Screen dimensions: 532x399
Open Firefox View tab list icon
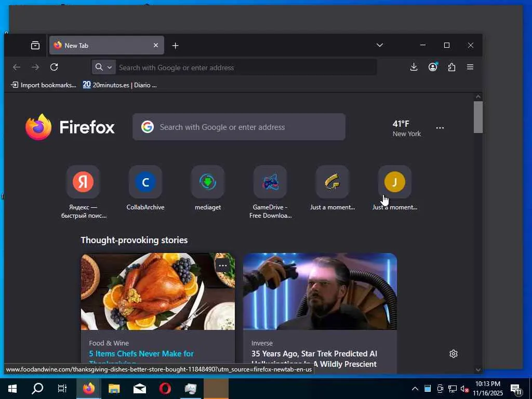click(x=35, y=45)
